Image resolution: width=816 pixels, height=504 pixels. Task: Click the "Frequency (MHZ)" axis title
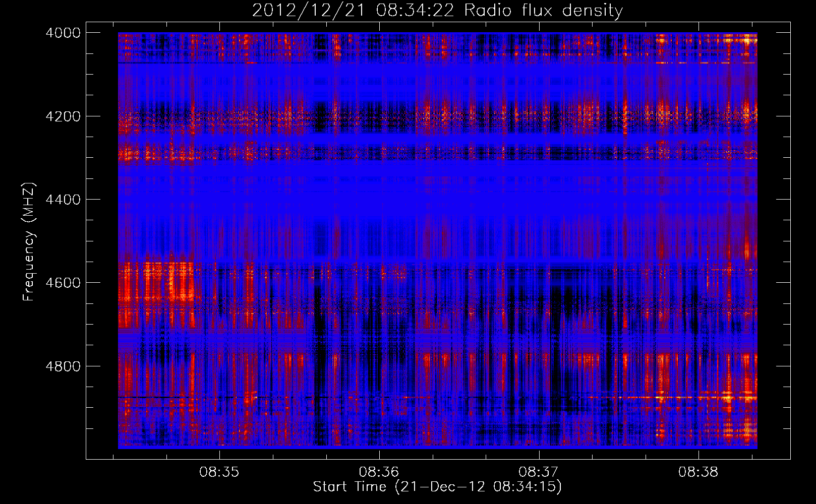pos(29,242)
